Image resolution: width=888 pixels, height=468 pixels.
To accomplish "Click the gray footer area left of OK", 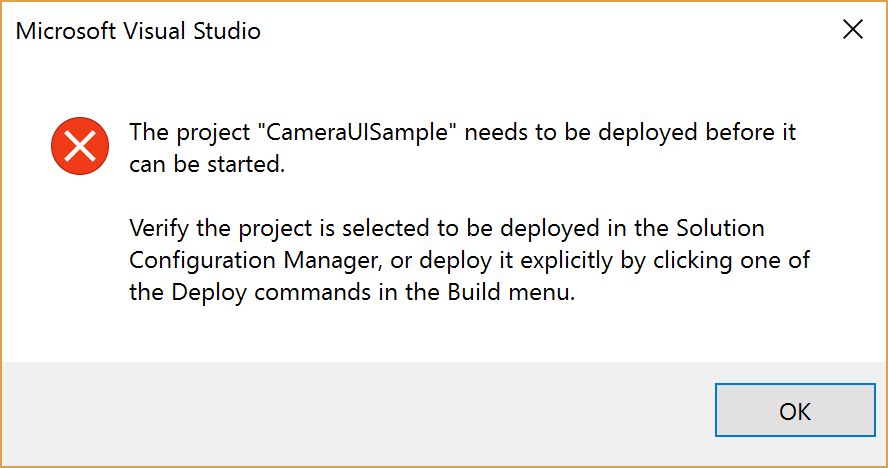I will pyautogui.click(x=350, y=411).
